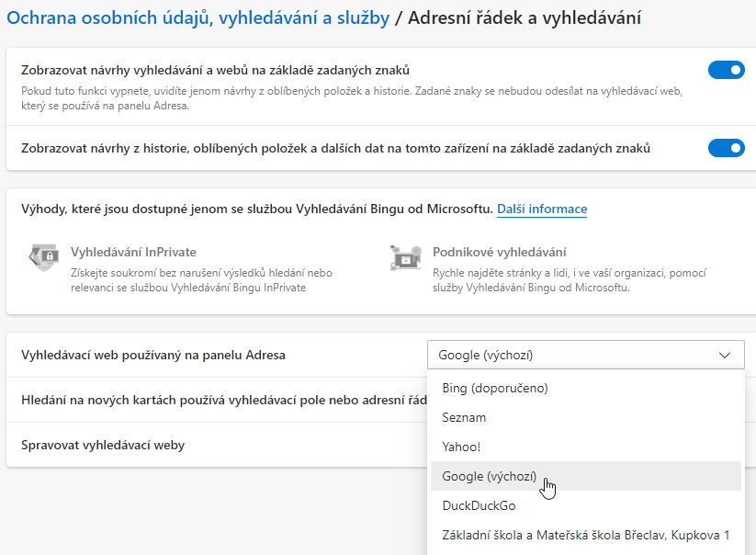This screenshot has height=555, width=756.
Task: Select Bing (doporučeno) from the list
Action: 586,388
